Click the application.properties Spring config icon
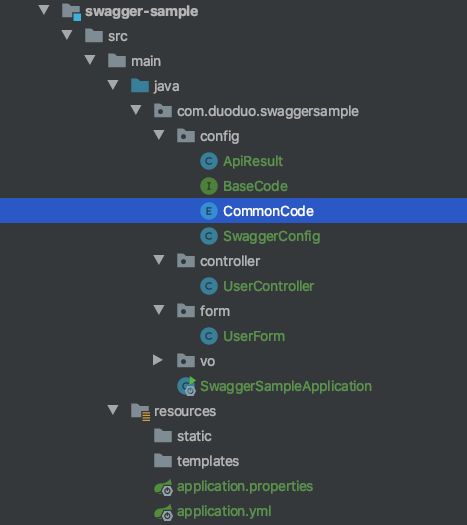 click(x=163, y=487)
